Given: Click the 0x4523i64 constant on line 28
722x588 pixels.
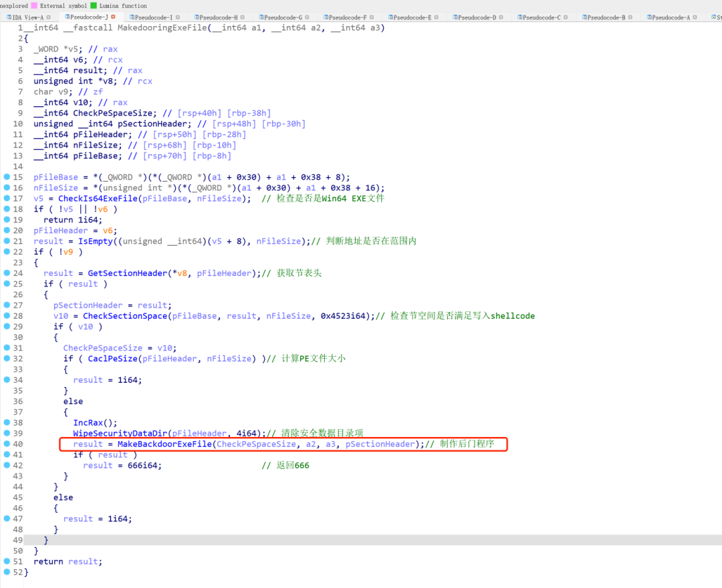Looking at the screenshot, I should [x=346, y=316].
